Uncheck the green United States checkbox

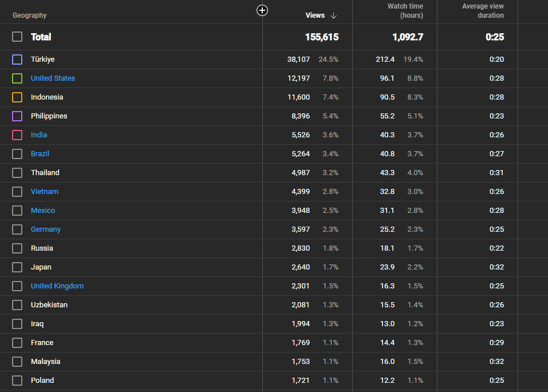point(17,78)
